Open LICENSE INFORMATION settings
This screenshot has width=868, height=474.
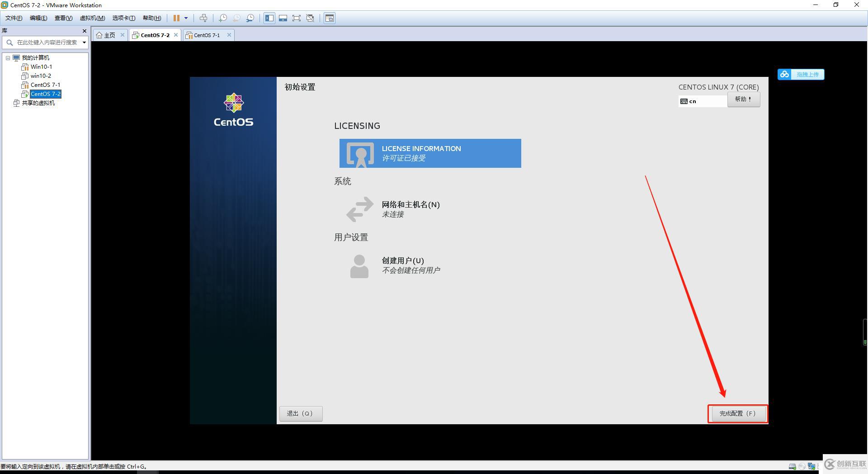(430, 153)
